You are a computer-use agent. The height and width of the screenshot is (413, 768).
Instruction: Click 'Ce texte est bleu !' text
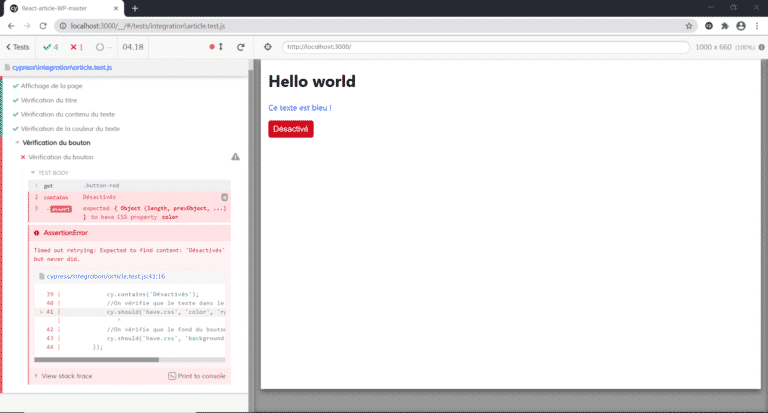coord(300,108)
